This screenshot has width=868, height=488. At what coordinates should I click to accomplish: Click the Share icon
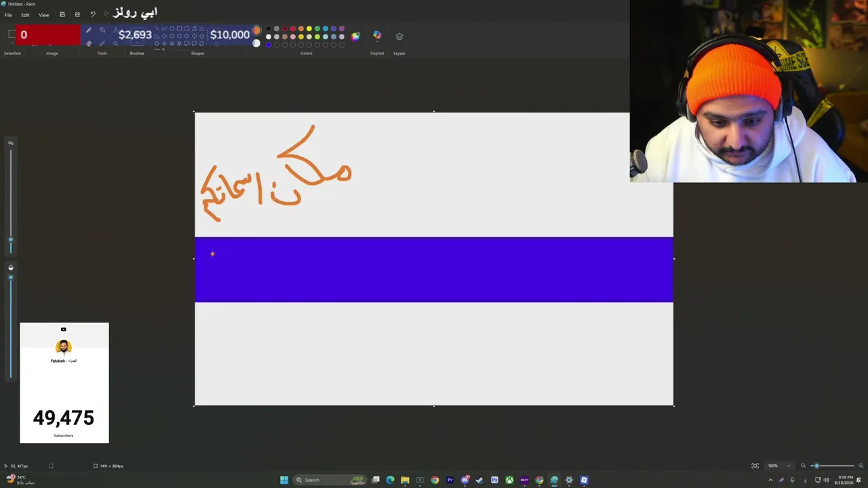point(77,15)
